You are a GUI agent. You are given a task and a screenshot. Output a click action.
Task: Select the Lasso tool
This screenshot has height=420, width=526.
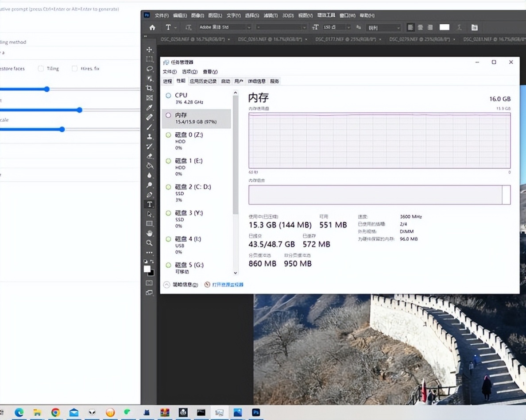tap(150, 69)
